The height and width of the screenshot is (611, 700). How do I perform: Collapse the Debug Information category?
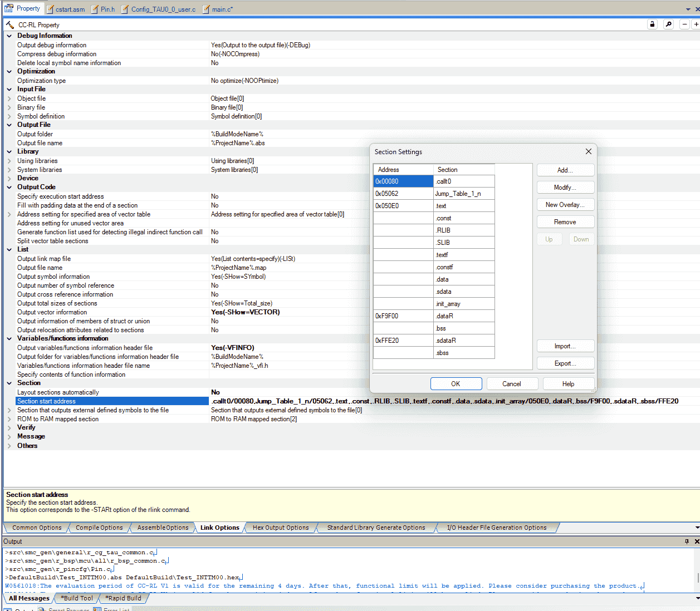pos(9,36)
